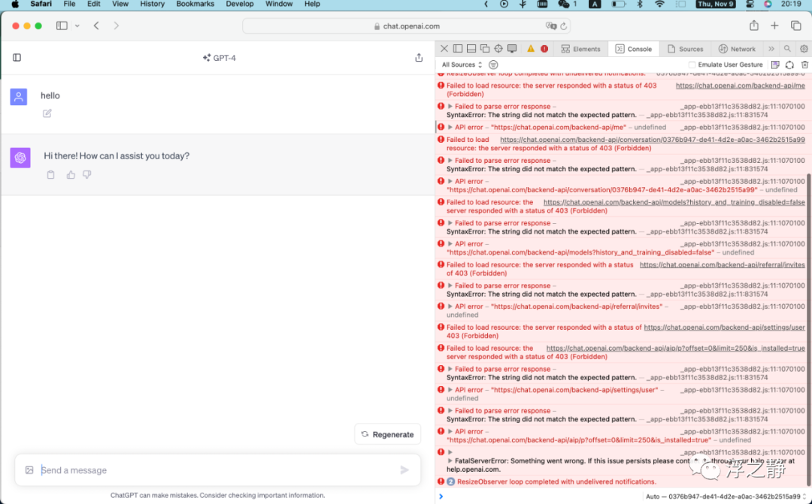Open the All Sources filter dropdown
The width and height of the screenshot is (812, 504).
click(462, 65)
